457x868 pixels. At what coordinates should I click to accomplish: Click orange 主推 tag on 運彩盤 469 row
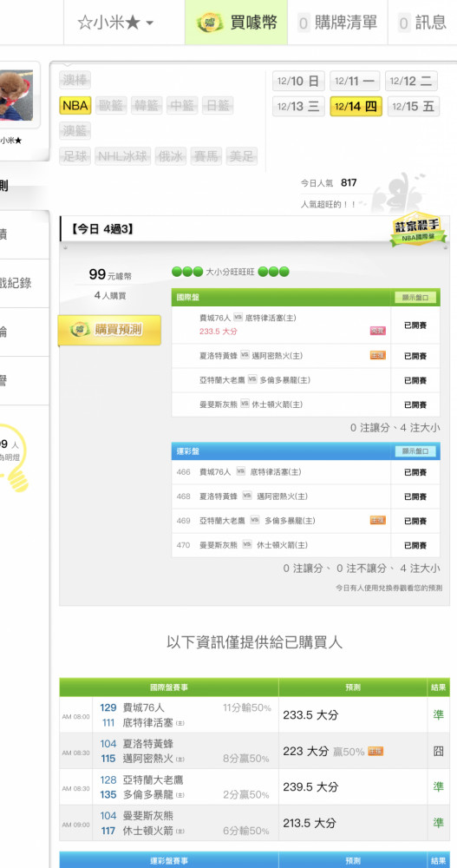tap(378, 520)
